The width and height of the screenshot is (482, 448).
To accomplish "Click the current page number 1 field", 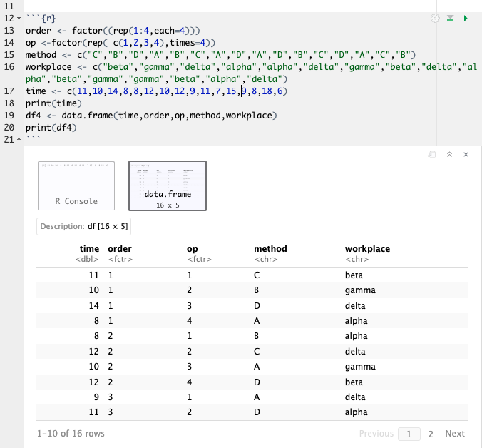I will pyautogui.click(x=409, y=434).
